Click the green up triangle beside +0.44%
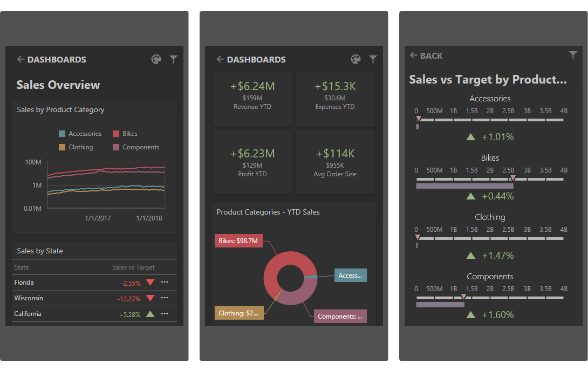 [x=471, y=196]
